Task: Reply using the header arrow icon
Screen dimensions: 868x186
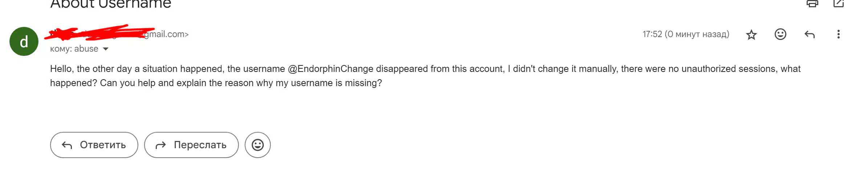Action: (x=810, y=35)
